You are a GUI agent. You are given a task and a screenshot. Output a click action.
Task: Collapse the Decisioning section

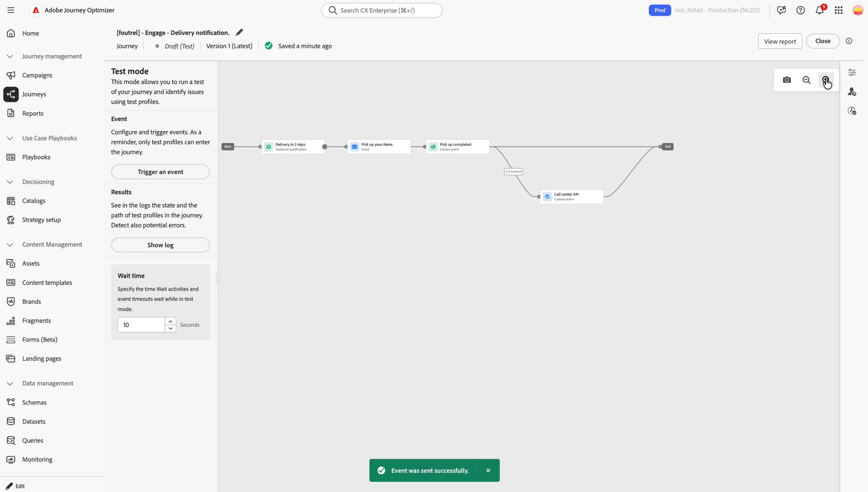click(10, 182)
